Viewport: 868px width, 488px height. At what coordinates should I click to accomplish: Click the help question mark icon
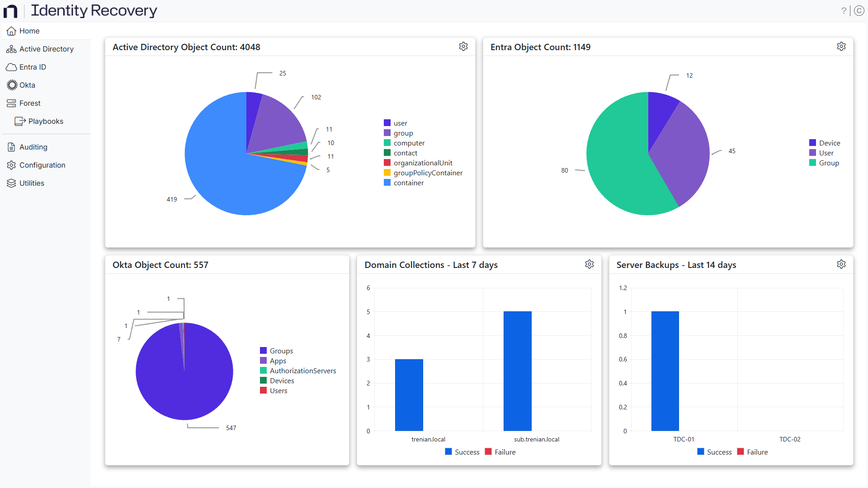pos(844,11)
